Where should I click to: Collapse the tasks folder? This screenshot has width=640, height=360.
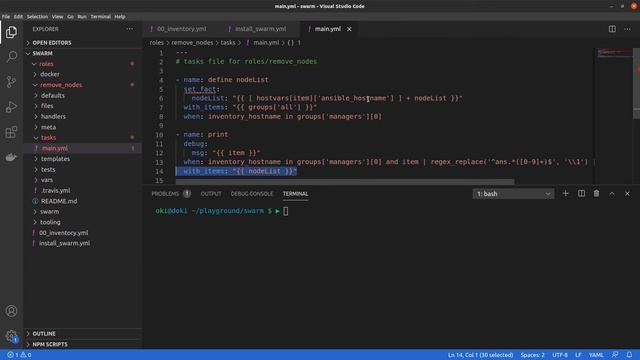point(83,138)
